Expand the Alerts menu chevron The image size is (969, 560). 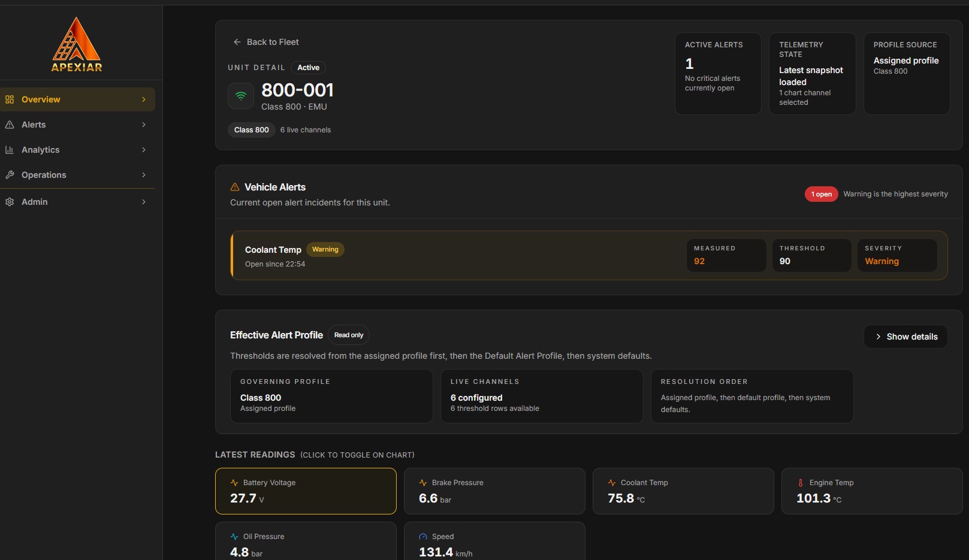point(144,125)
